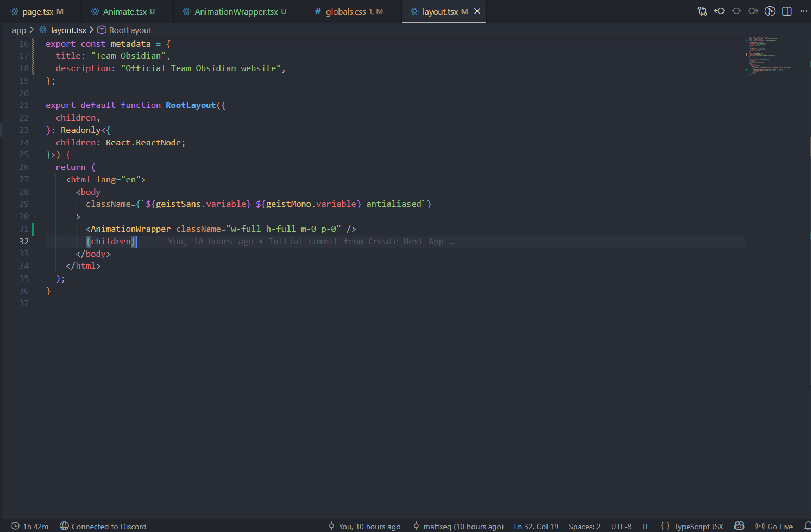Split the editor to the right
Image resolution: width=811 pixels, height=532 pixels.
(787, 11)
